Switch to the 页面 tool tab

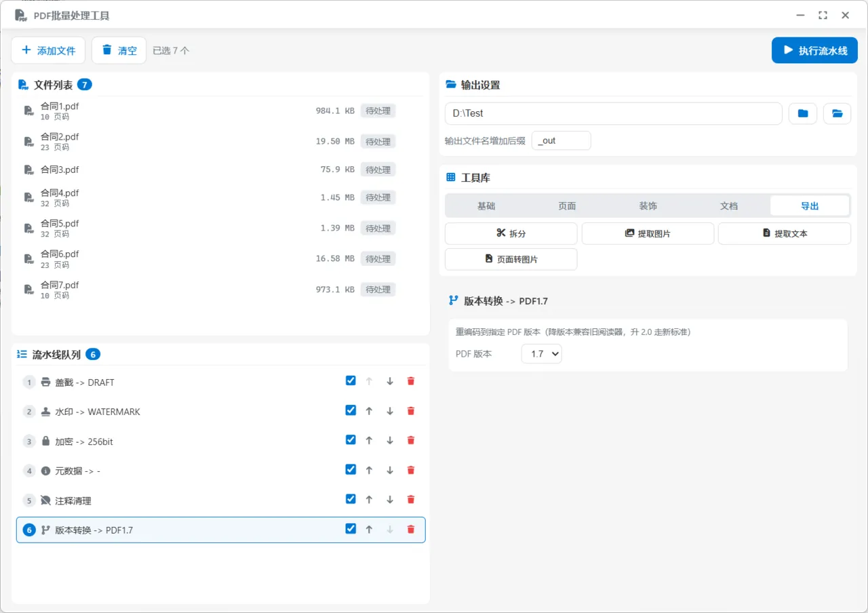(x=567, y=206)
